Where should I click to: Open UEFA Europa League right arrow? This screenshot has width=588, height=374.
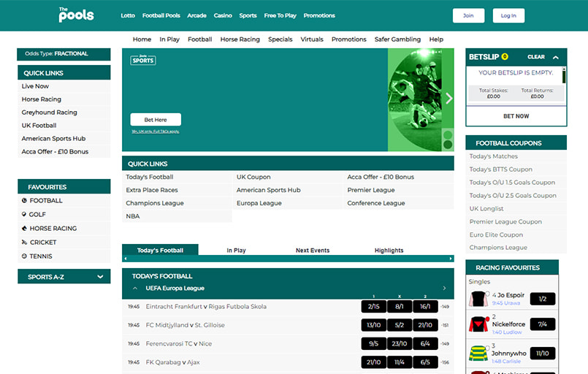tap(444, 288)
